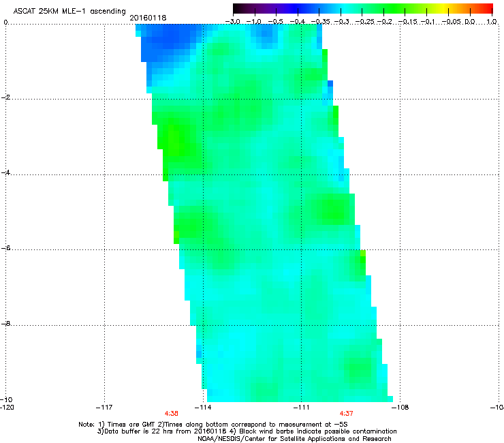The height and width of the screenshot is (443, 504).
Task: Click the colorbar label -0.5
Action: 275,22
